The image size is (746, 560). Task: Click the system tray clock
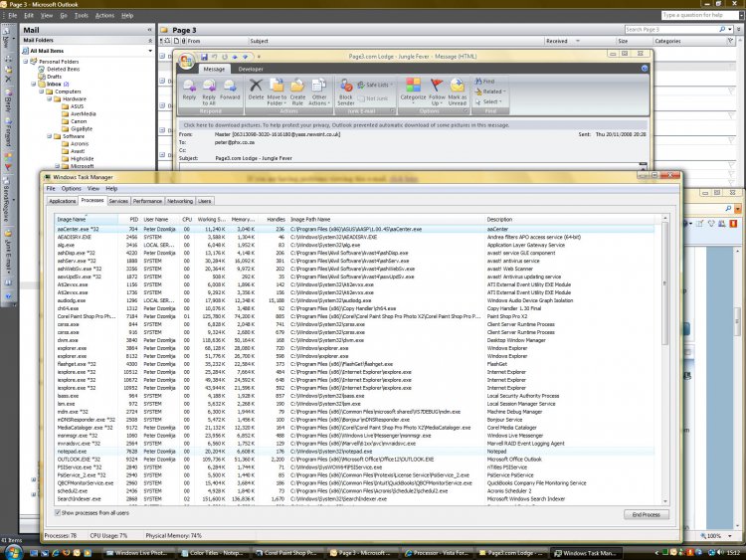(x=733, y=553)
